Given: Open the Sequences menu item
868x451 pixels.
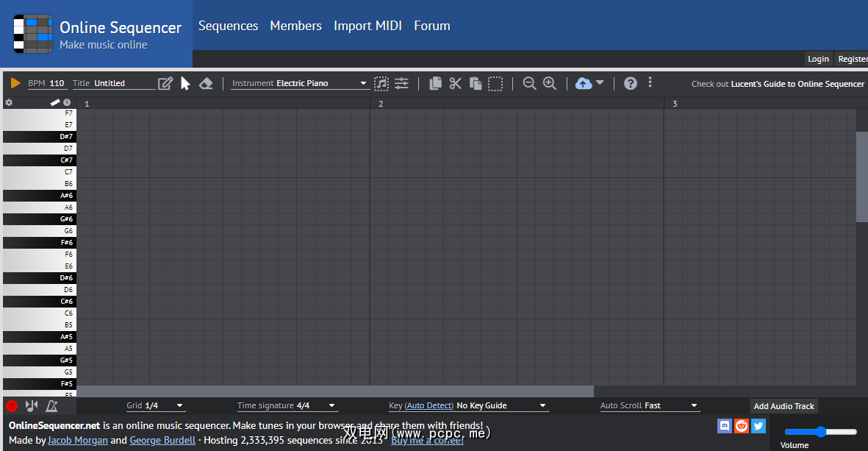Looking at the screenshot, I should click(x=228, y=26).
